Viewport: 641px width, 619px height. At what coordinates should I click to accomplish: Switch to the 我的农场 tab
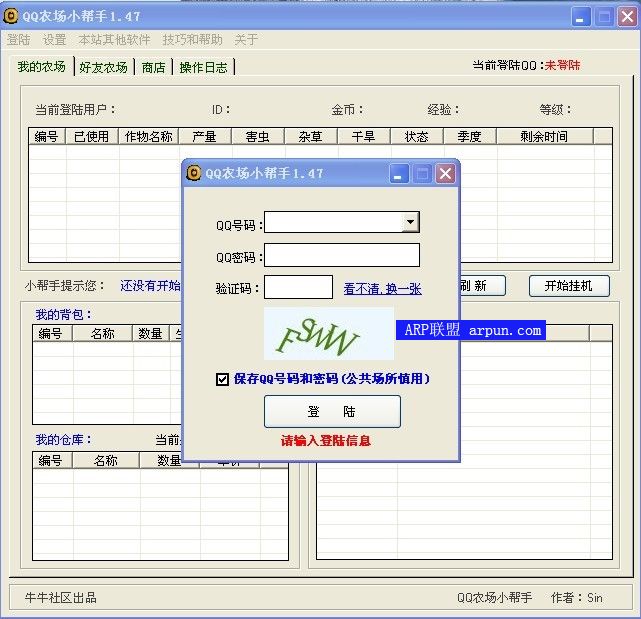click(42, 67)
